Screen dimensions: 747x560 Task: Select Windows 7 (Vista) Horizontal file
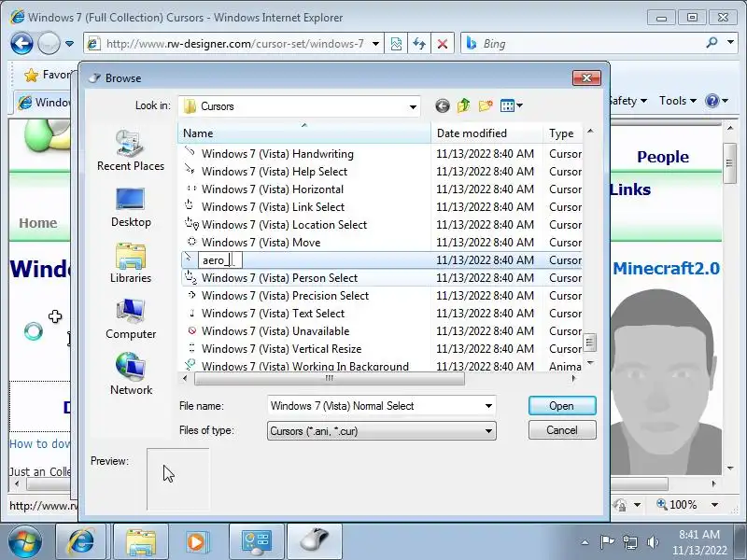tap(273, 189)
